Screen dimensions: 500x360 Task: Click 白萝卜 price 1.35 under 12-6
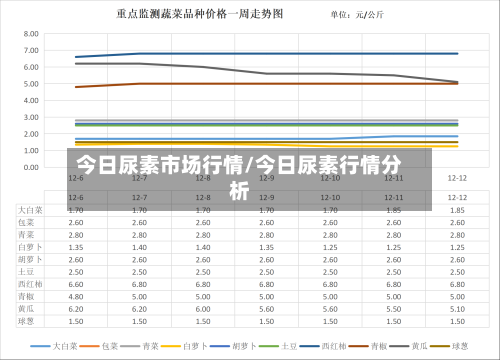76,247
